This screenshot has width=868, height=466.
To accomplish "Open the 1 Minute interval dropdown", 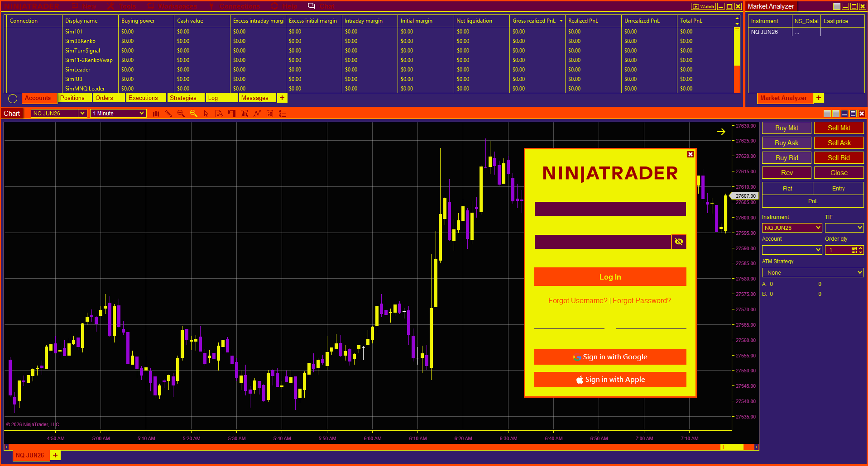I will pyautogui.click(x=142, y=113).
